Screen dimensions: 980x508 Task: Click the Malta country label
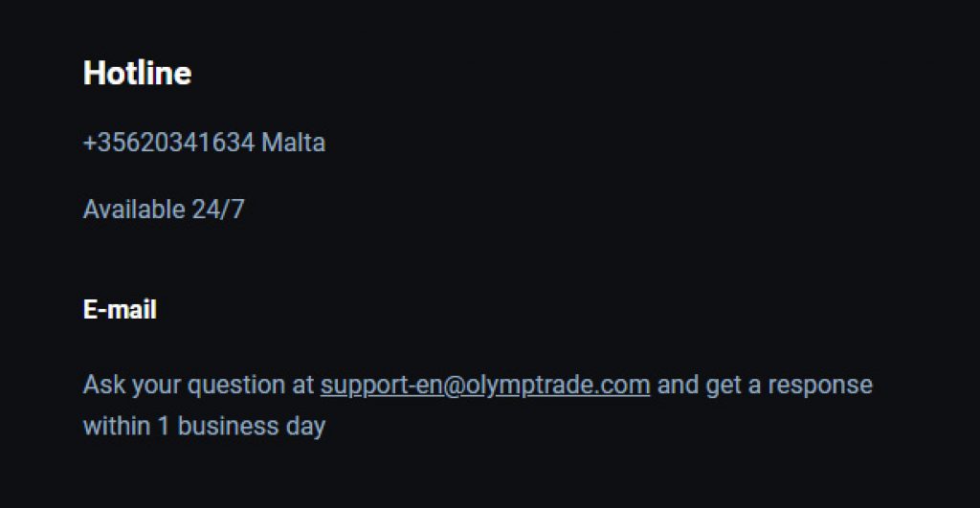click(293, 143)
